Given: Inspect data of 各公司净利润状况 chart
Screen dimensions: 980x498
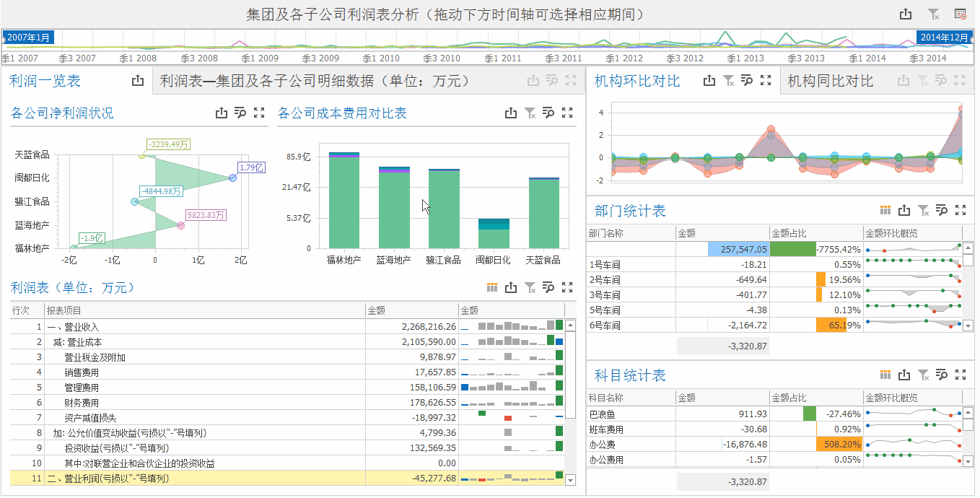Looking at the screenshot, I should pyautogui.click(x=240, y=113).
